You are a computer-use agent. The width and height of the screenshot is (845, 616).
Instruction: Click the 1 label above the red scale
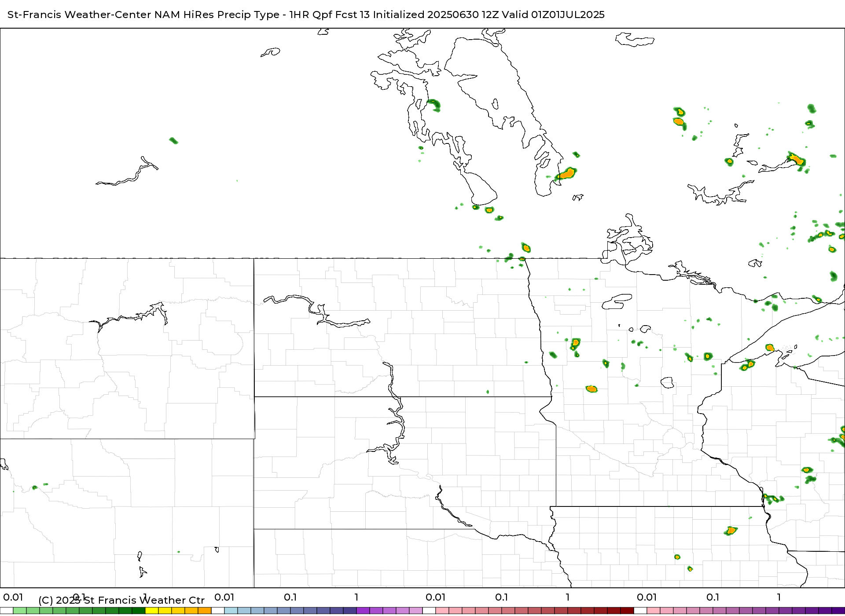[x=568, y=597]
